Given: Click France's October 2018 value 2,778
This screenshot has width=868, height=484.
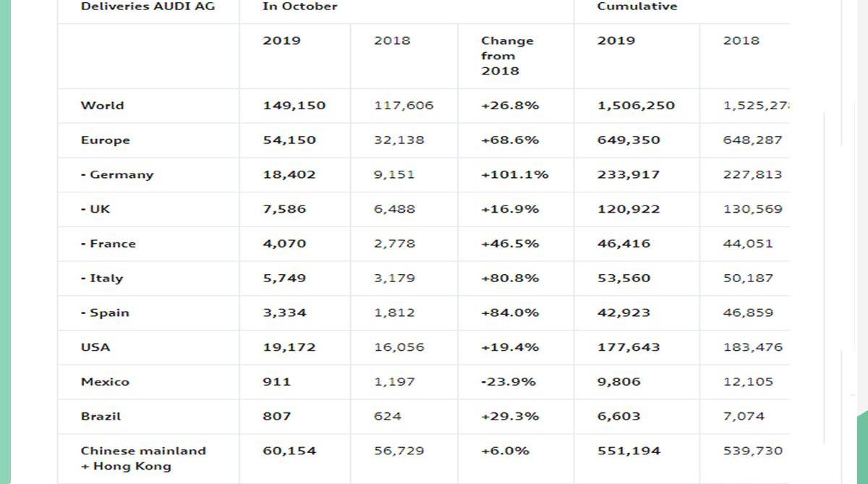Looking at the screenshot, I should tap(394, 244).
